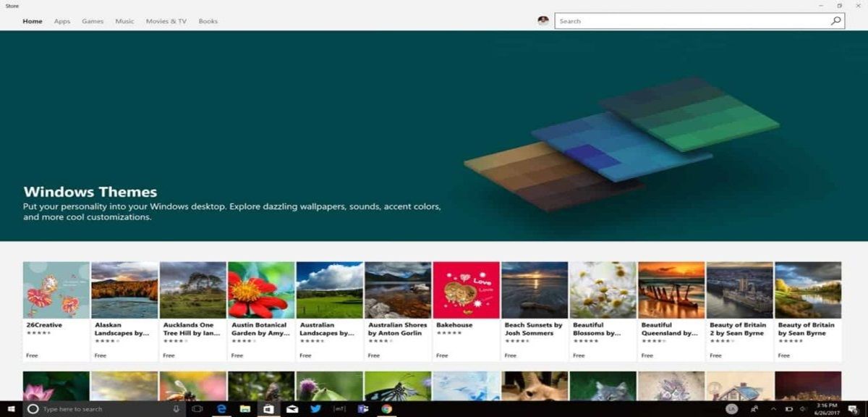Launch Microsoft Edge from the taskbar
Viewport: 868px width, 417px height.
coord(221,409)
